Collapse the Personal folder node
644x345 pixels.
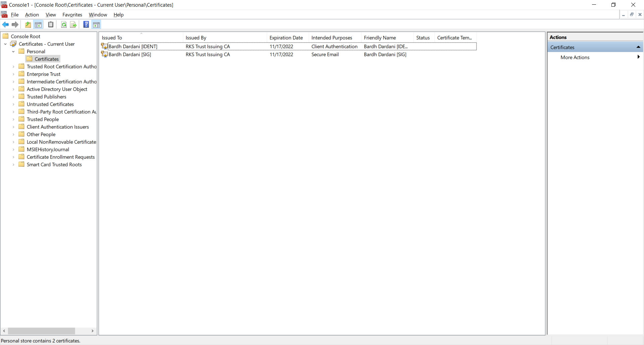(13, 52)
